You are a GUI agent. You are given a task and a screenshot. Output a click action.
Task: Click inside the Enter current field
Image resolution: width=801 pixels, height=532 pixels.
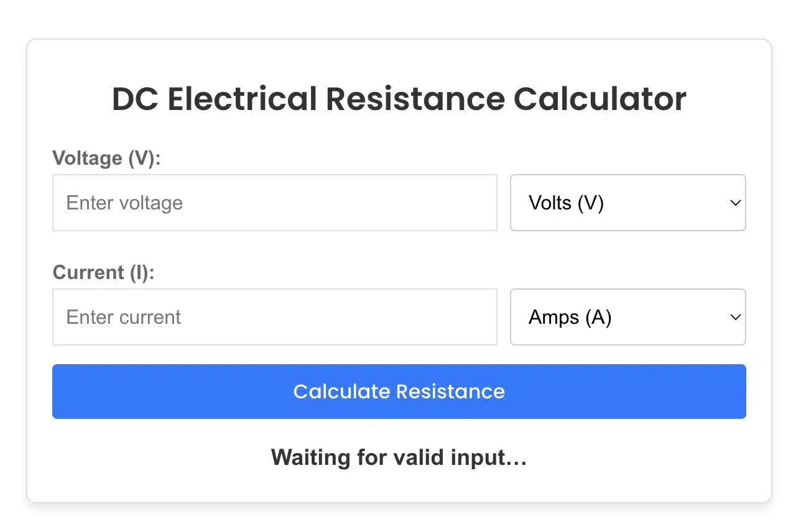coord(274,317)
